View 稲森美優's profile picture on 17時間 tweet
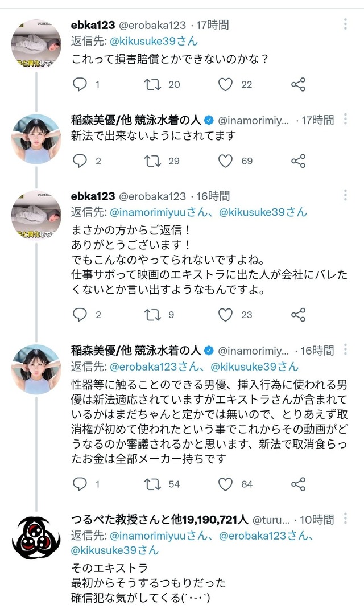Screen dimensions: 364x613 (36, 138)
